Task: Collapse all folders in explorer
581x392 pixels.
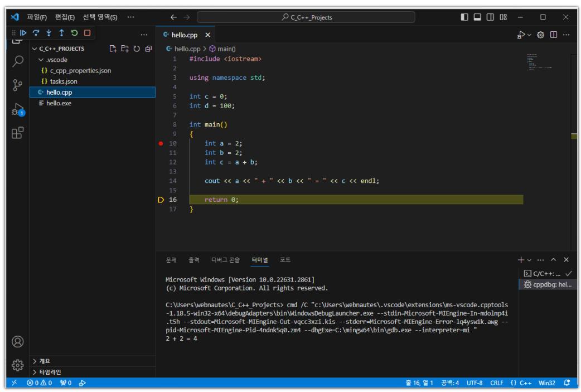Action: tap(148, 49)
